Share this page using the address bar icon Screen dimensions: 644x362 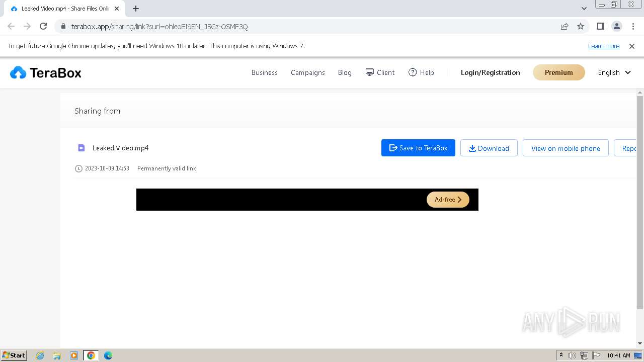565,26
